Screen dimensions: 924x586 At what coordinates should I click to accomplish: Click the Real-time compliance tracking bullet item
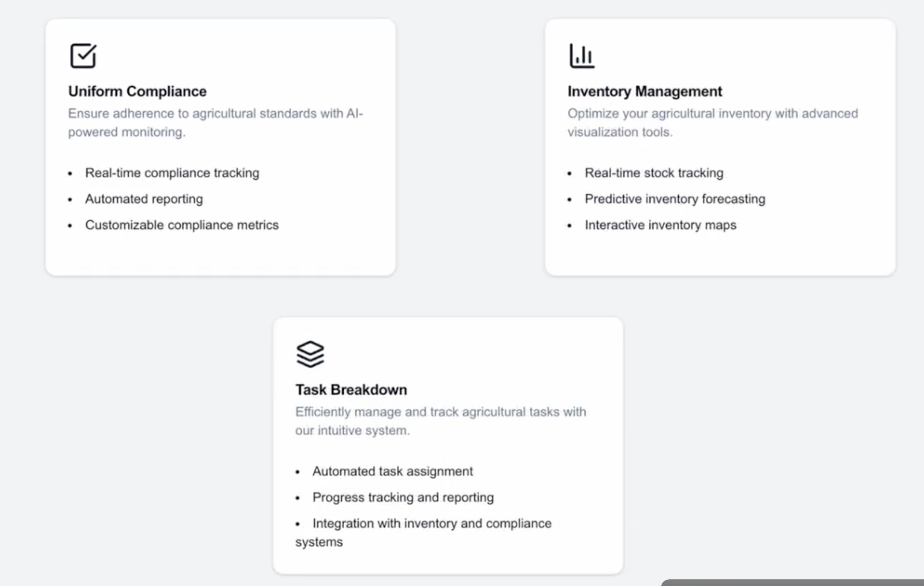click(172, 173)
